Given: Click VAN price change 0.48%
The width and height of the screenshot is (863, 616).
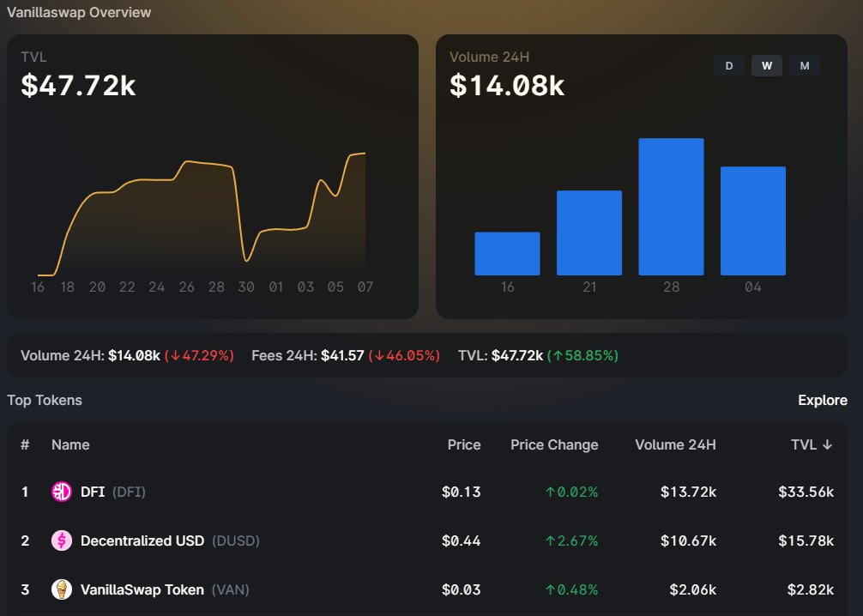Looking at the screenshot, I should (572, 589).
